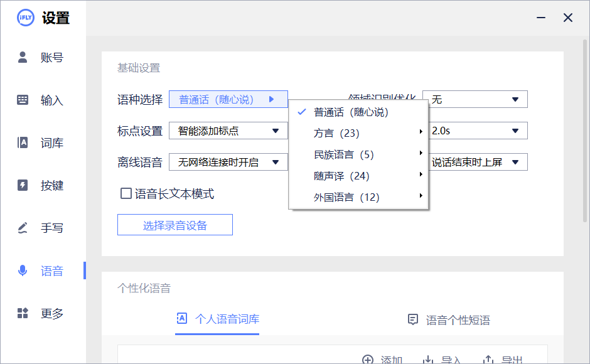Click the iFLY logo icon
Image resolution: width=590 pixels, height=364 pixels.
click(x=26, y=18)
